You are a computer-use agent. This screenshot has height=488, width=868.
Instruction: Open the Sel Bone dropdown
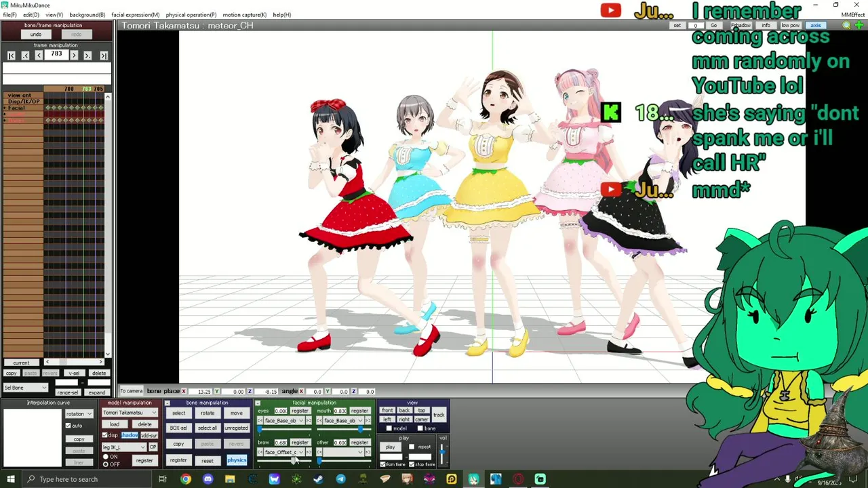coord(26,388)
